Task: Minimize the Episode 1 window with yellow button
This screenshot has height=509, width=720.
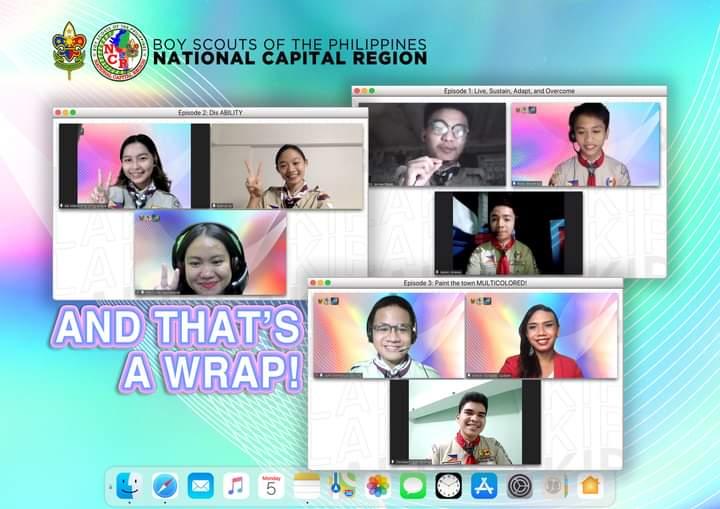Action: coord(365,91)
